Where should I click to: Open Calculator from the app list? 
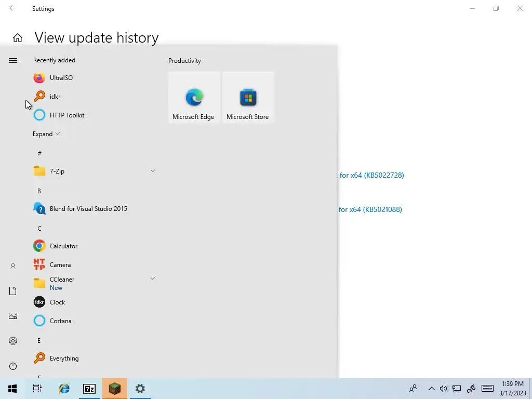pyautogui.click(x=94, y=246)
